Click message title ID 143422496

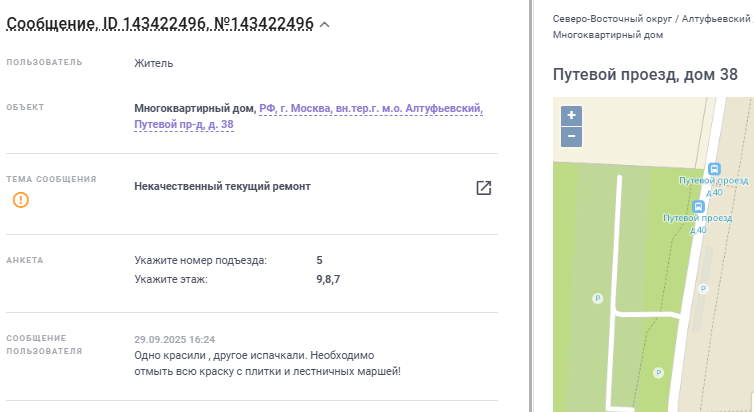tap(160, 23)
